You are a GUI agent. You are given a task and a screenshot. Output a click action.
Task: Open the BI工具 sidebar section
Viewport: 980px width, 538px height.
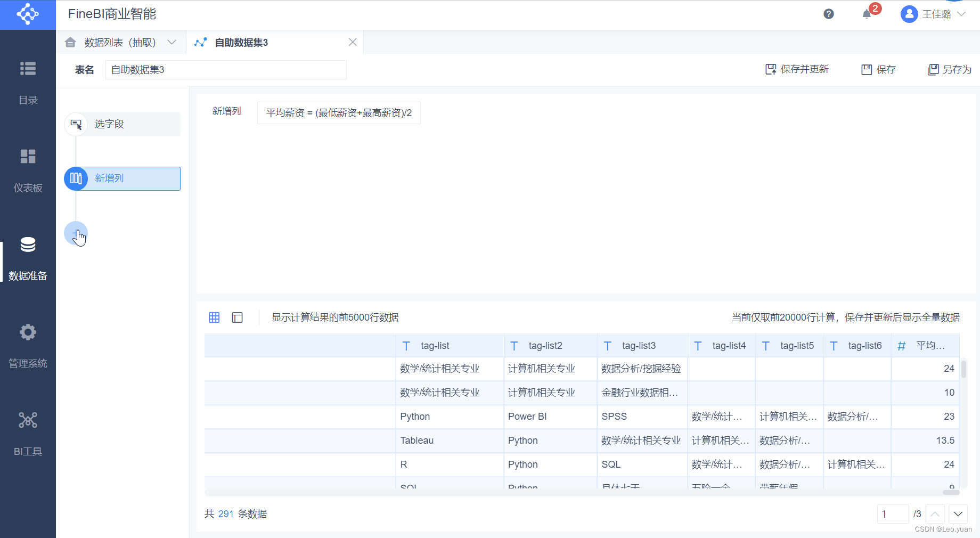[x=28, y=435]
